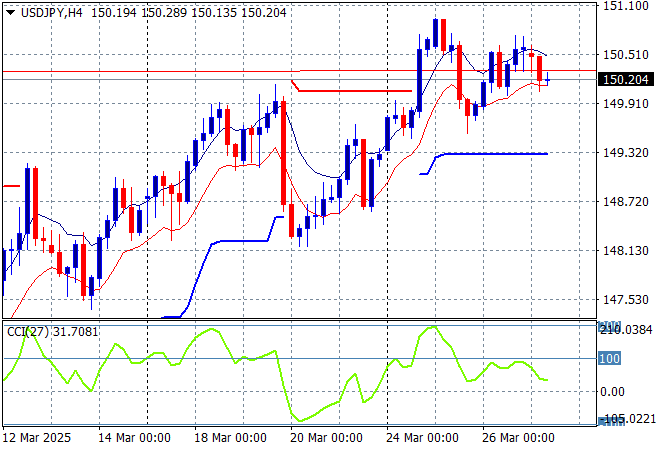Select the 26 Mar 00:00 date label
Viewport: 660px width, 450px height.
pyautogui.click(x=518, y=438)
